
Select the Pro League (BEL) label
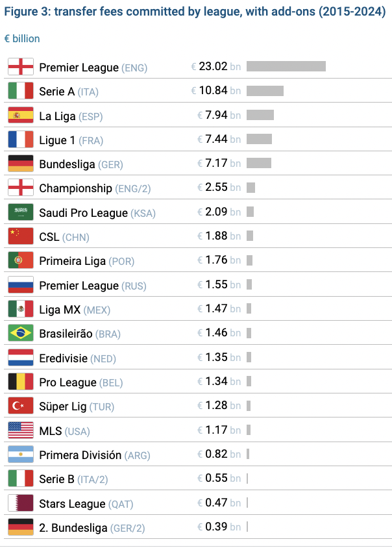tap(80, 382)
